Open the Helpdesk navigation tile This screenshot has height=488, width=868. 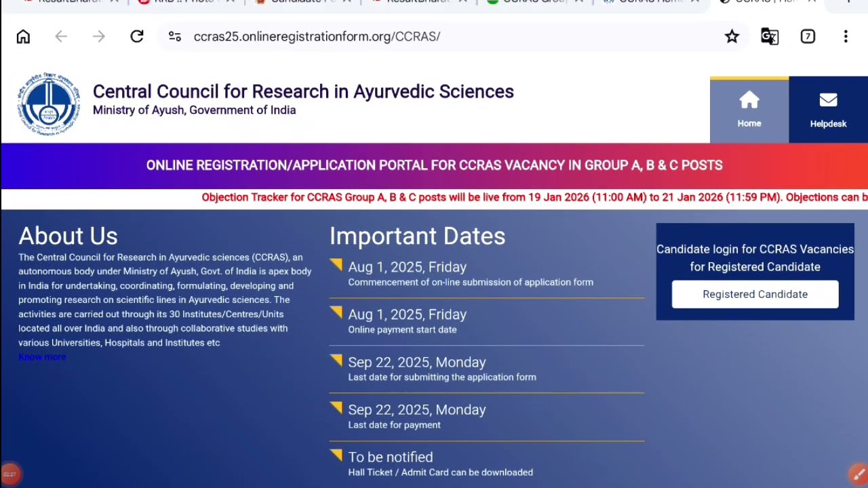828,110
